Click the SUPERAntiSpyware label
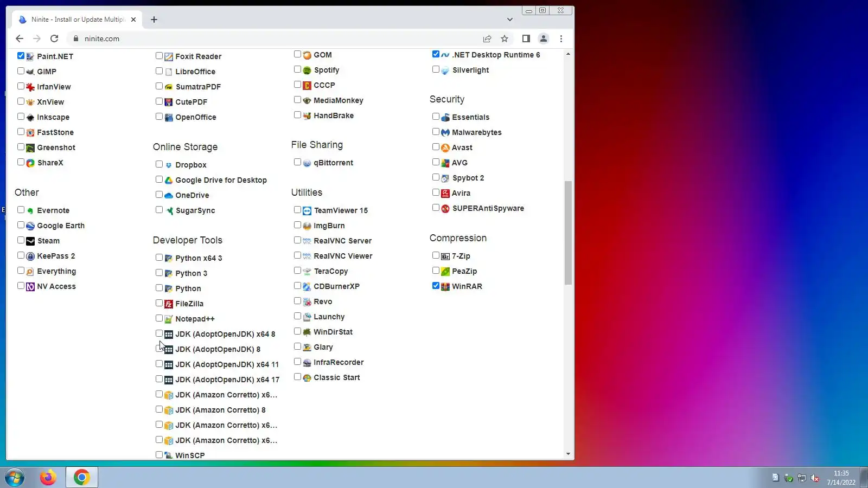The width and height of the screenshot is (868, 488). click(x=488, y=208)
